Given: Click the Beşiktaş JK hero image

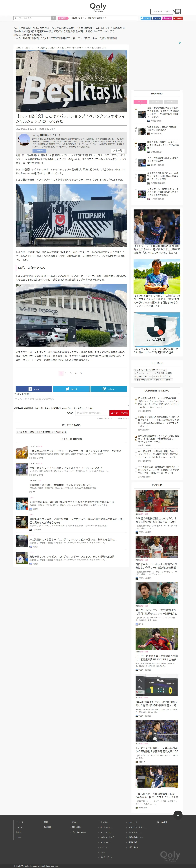Looking at the screenshot, I should click(x=71, y=81).
